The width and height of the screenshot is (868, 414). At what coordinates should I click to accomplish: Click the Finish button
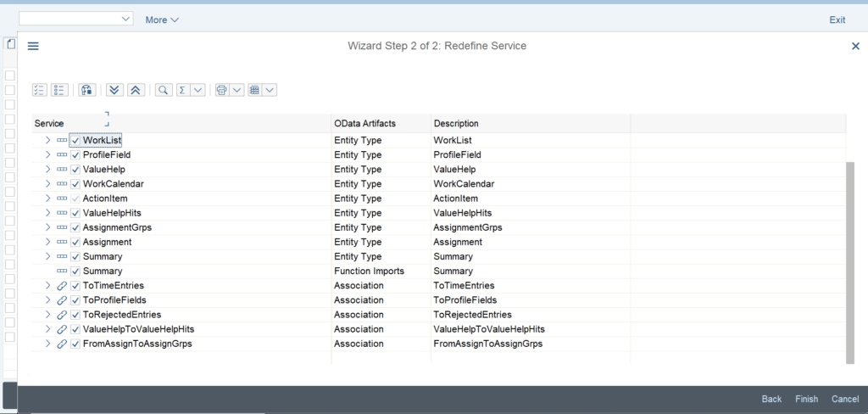pos(807,399)
